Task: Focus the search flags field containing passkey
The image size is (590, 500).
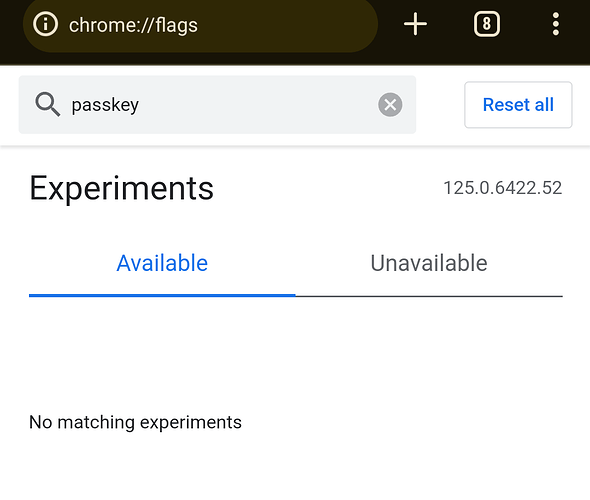Action: pos(217,105)
